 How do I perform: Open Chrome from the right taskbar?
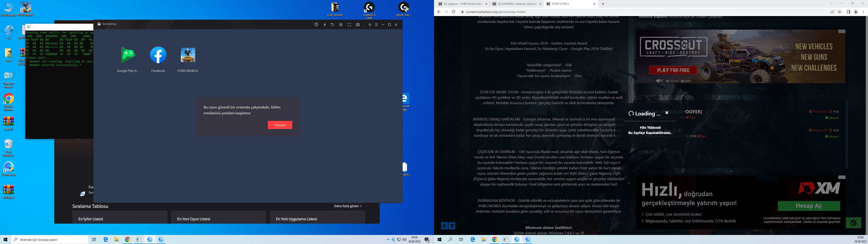(x=495, y=240)
